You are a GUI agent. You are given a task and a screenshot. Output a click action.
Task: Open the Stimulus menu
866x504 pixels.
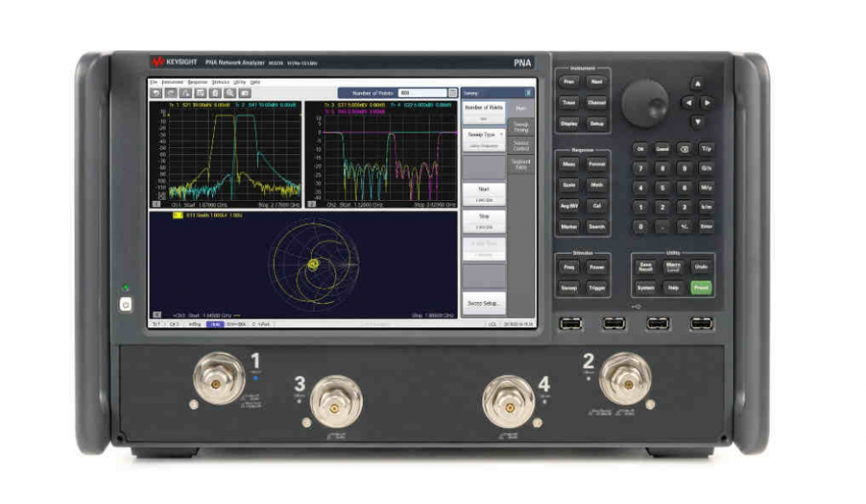coord(220,82)
